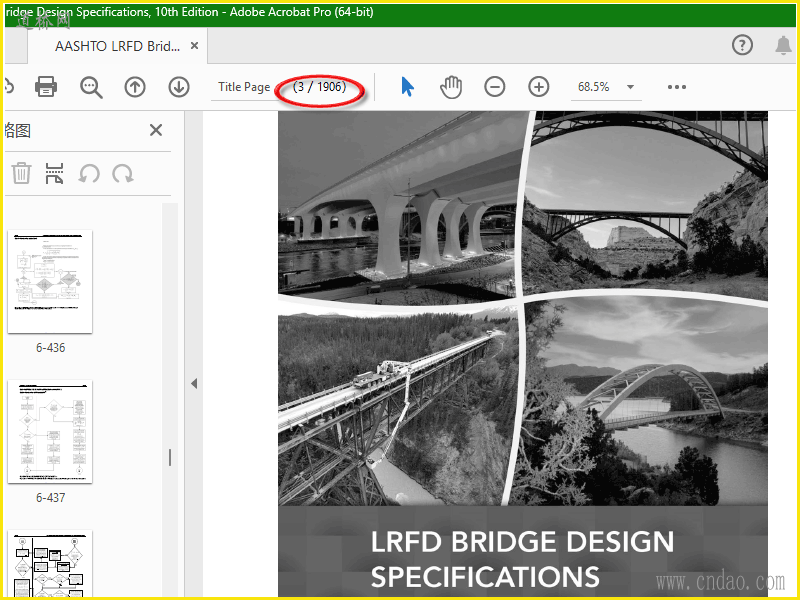
Task: Click the 68.5% zoom value field
Action: coord(593,87)
